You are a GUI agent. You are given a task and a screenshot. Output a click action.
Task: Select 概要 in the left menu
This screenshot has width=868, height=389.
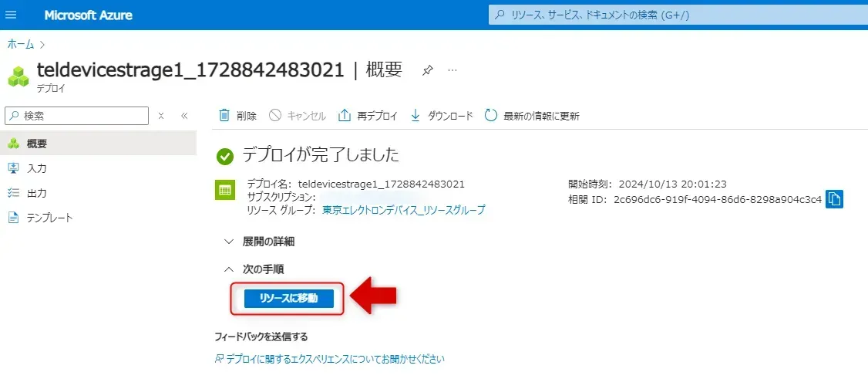coord(37,144)
